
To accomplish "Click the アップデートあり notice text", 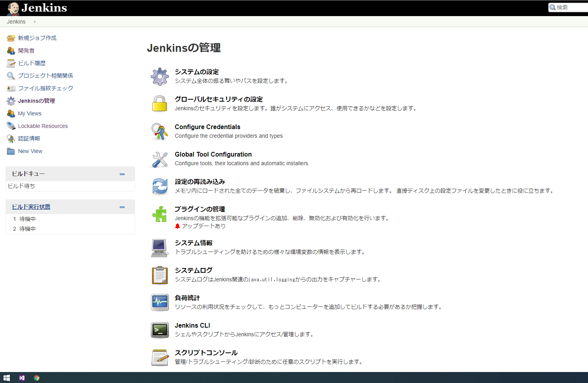I will (x=203, y=226).
